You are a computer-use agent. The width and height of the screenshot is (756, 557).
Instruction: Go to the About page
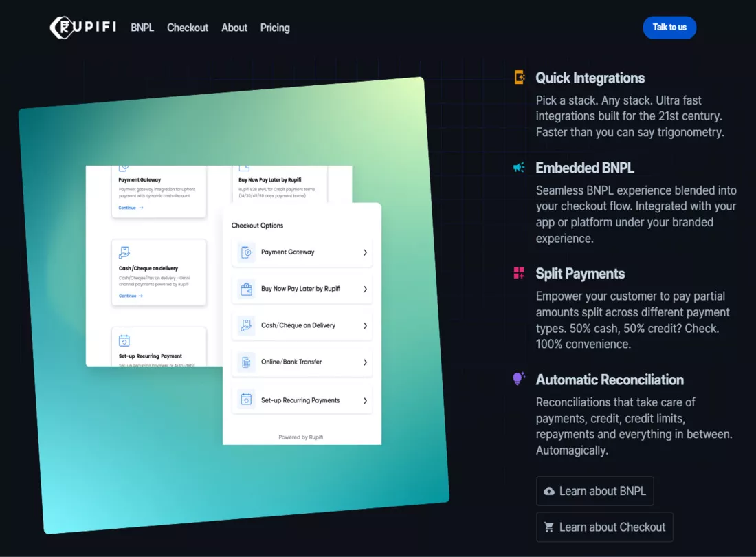coord(234,28)
